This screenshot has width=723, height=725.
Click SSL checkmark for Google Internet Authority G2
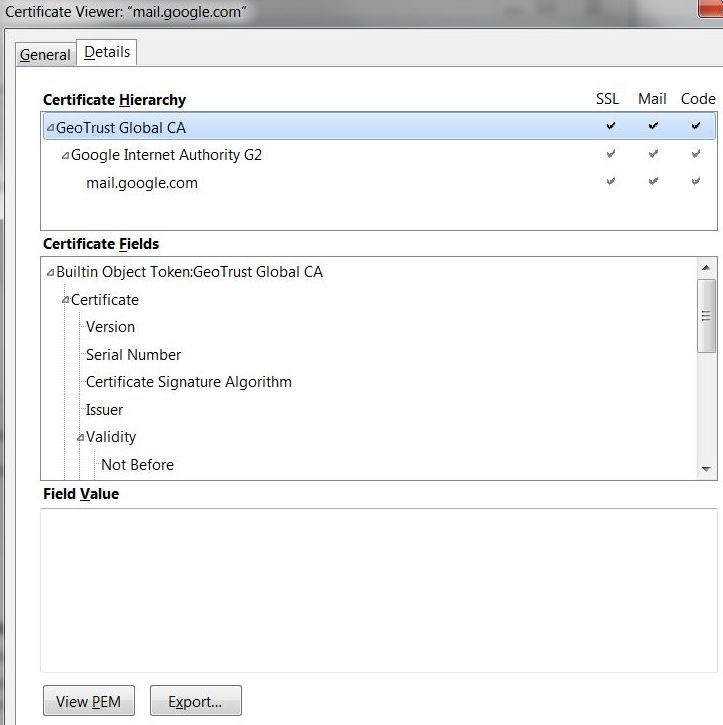[611, 154]
